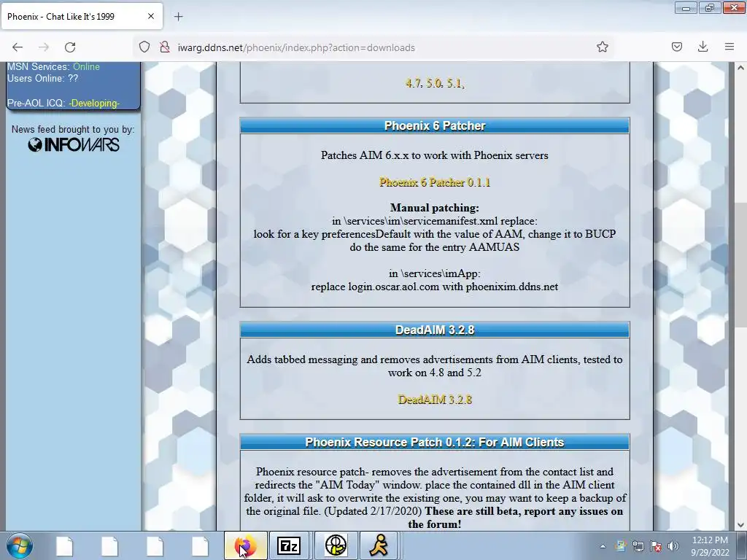Screen dimensions: 747x560
Task: Click the insecure connection padlock icon
Action: coord(165,47)
